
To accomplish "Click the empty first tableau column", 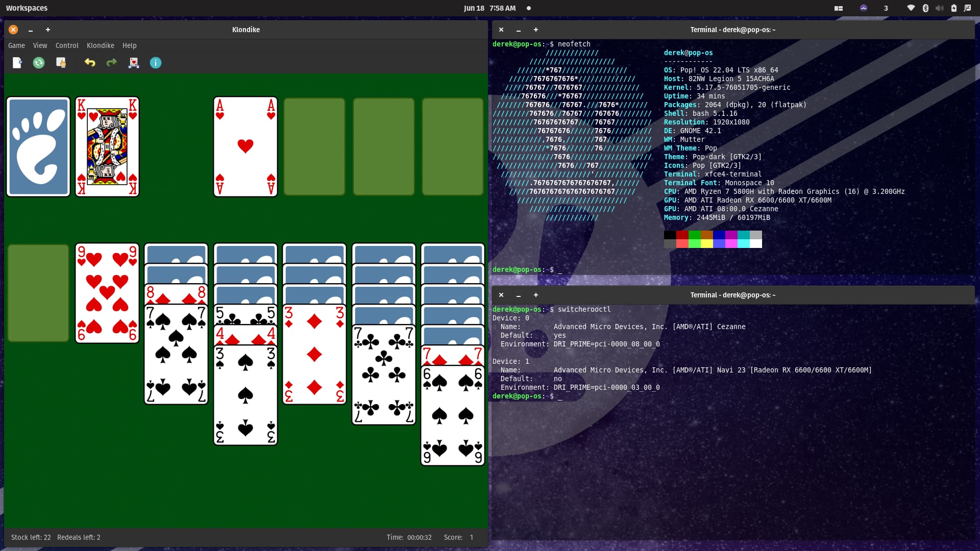I will (x=38, y=293).
